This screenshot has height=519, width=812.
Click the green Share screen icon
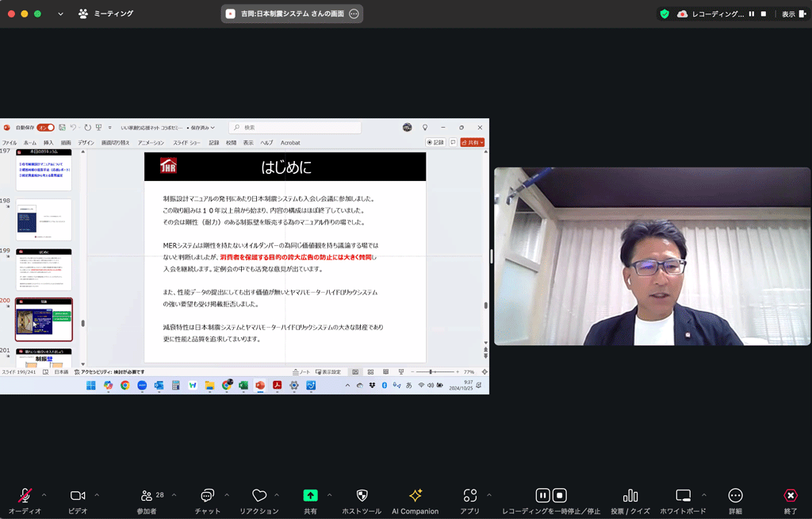(310, 496)
